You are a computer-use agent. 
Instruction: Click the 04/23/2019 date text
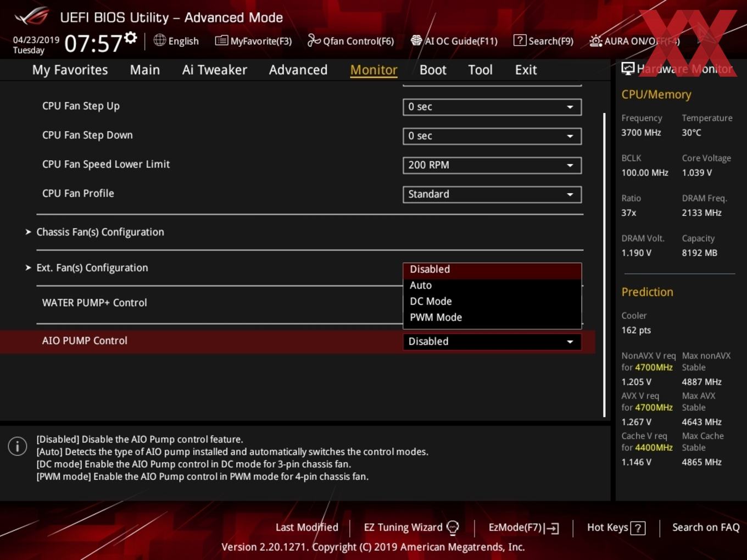click(x=36, y=40)
